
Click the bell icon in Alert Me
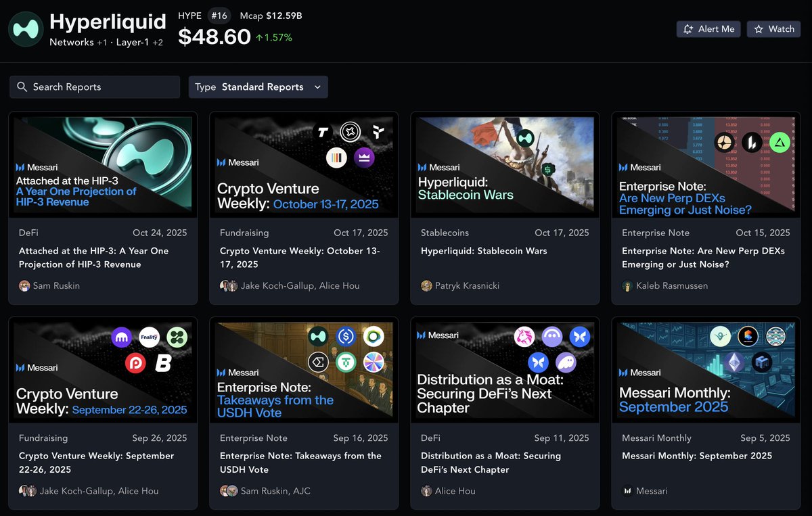pos(688,29)
